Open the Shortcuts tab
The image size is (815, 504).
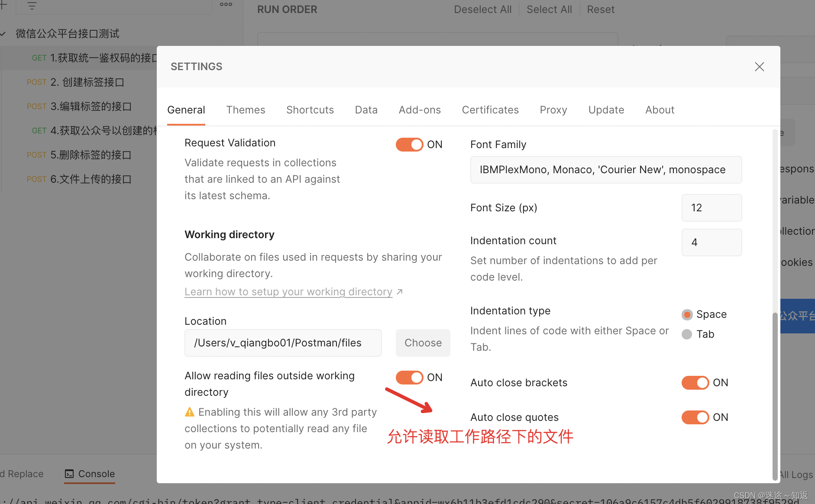[310, 110]
